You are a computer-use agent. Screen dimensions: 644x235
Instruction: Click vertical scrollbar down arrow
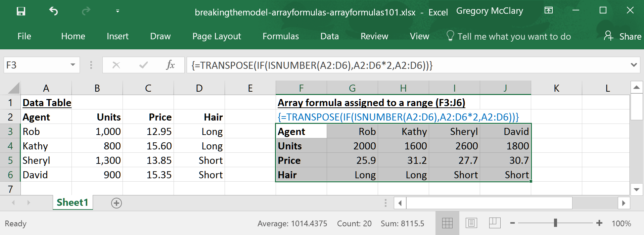click(636, 190)
